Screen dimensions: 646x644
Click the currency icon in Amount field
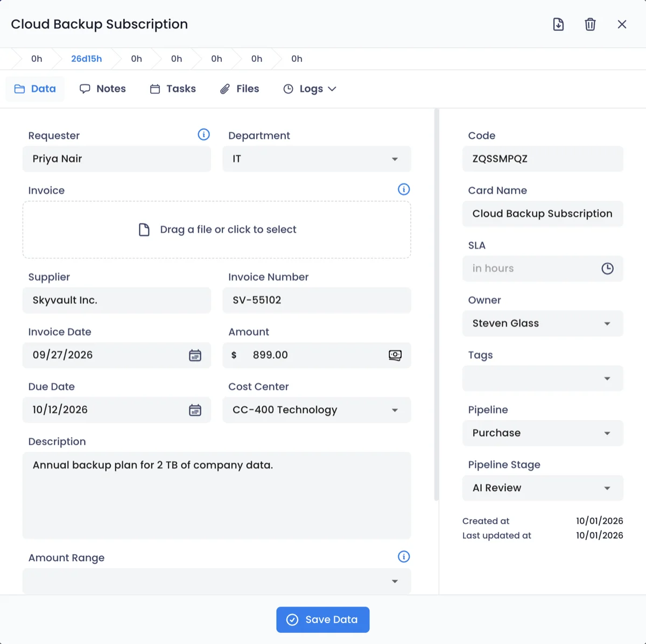[395, 355]
